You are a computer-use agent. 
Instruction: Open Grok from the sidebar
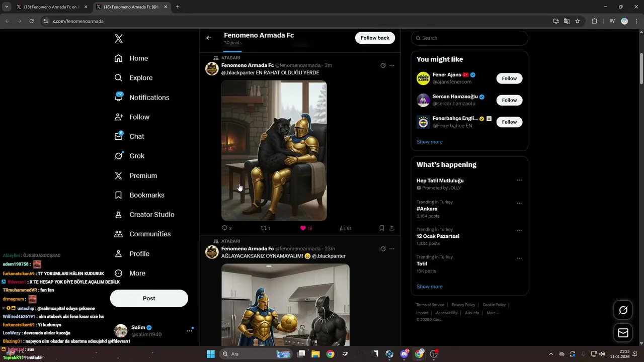point(129,156)
